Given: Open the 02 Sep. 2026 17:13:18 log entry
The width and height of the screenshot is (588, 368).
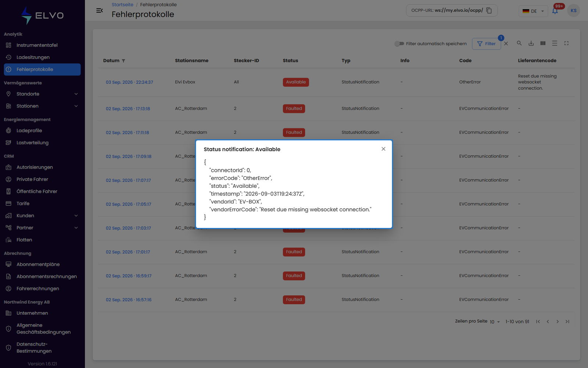Looking at the screenshot, I should tap(128, 109).
